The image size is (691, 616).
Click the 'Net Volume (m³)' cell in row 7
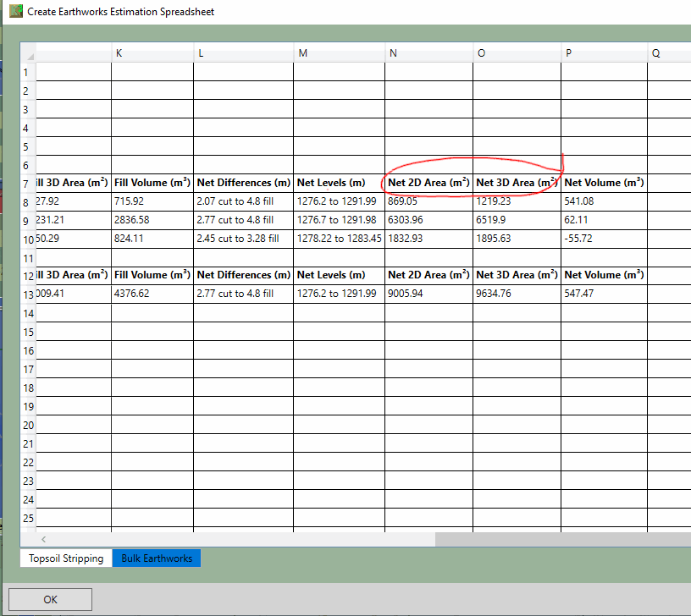pyautogui.click(x=604, y=183)
